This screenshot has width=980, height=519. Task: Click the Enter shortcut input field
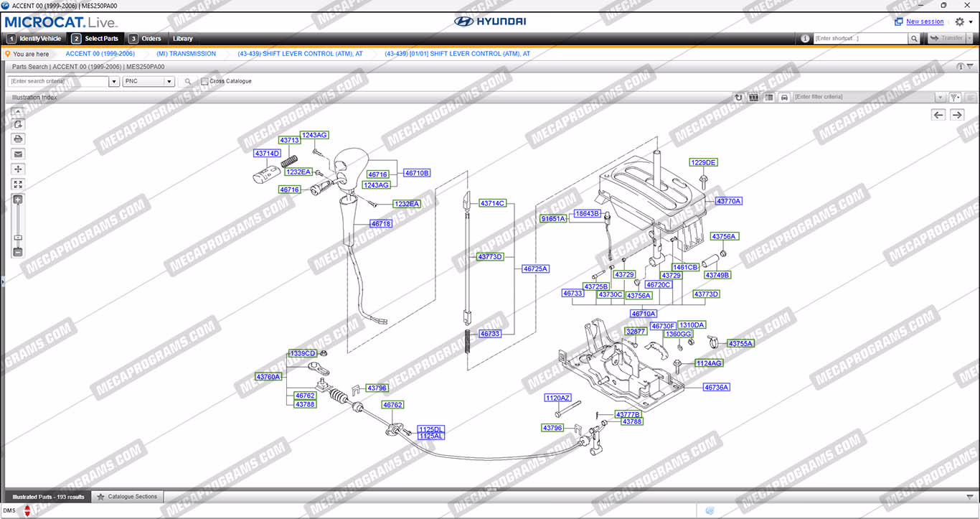[860, 39]
